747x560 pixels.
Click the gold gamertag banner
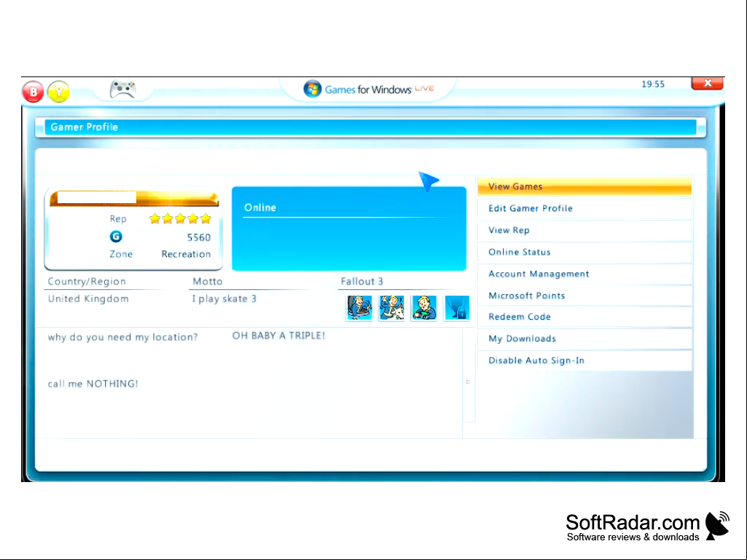click(x=134, y=197)
